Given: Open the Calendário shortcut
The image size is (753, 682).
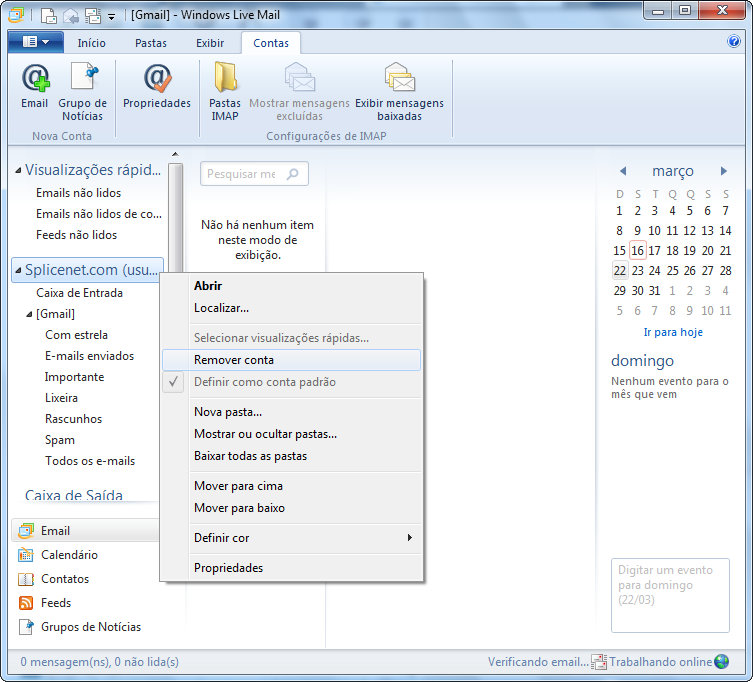Looking at the screenshot, I should tap(69, 555).
